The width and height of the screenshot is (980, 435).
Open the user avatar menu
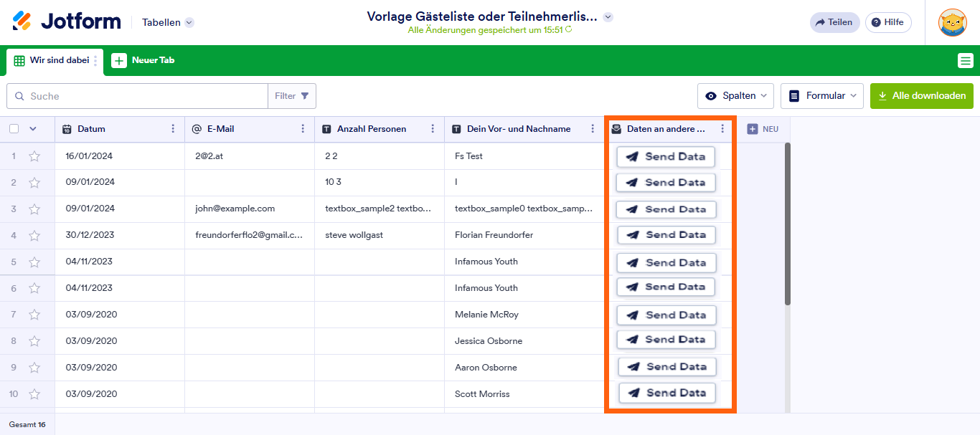(952, 22)
